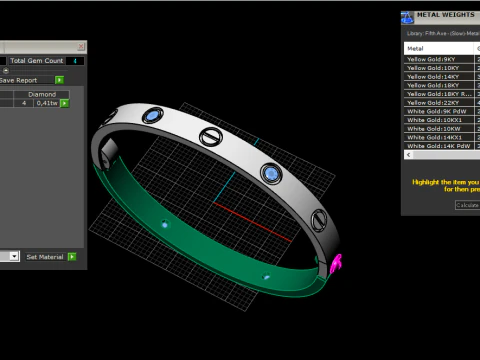This screenshot has height=360, width=480.
Task: Select Yellow Gold:14KY in metal list
Action: click(x=438, y=77)
